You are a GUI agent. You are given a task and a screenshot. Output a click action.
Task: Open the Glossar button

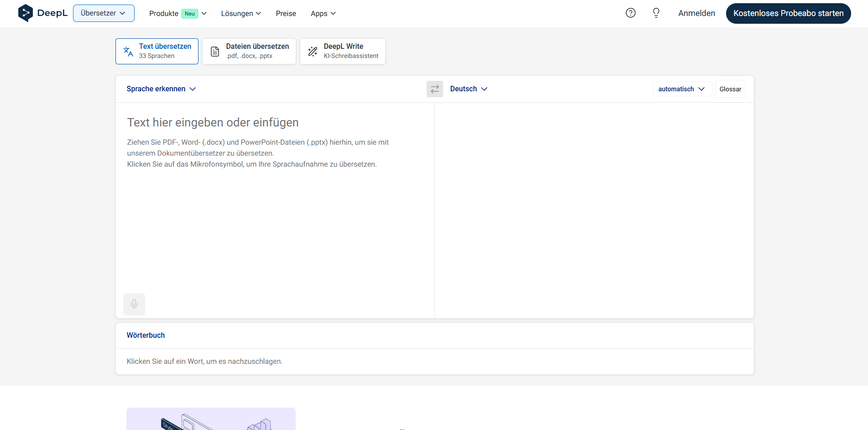click(730, 89)
